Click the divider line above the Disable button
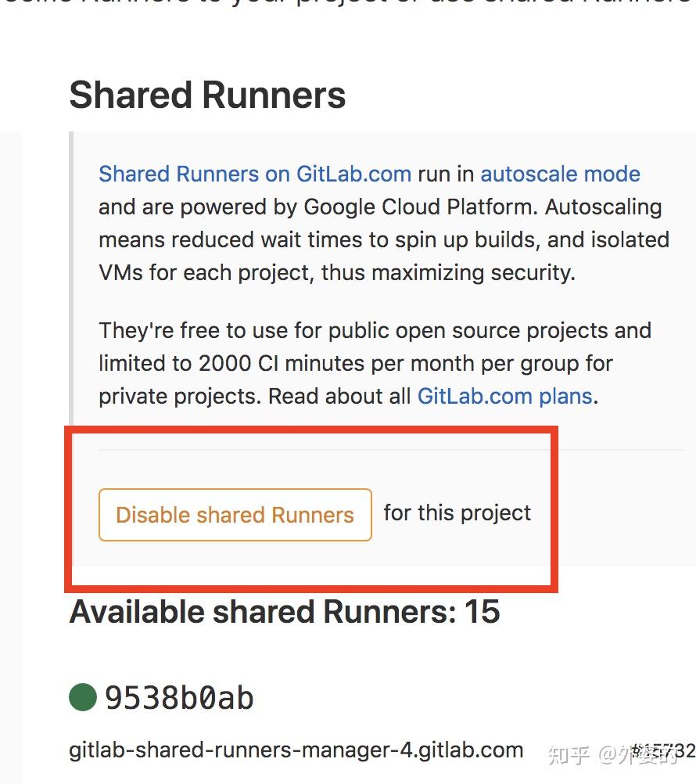Image resolution: width=696 pixels, height=784 pixels. click(x=391, y=450)
